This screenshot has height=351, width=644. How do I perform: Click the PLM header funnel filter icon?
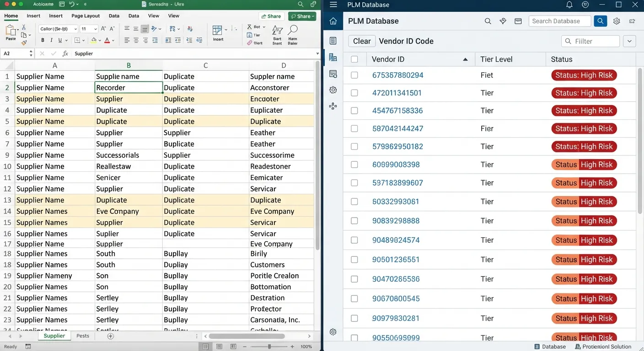[503, 21]
